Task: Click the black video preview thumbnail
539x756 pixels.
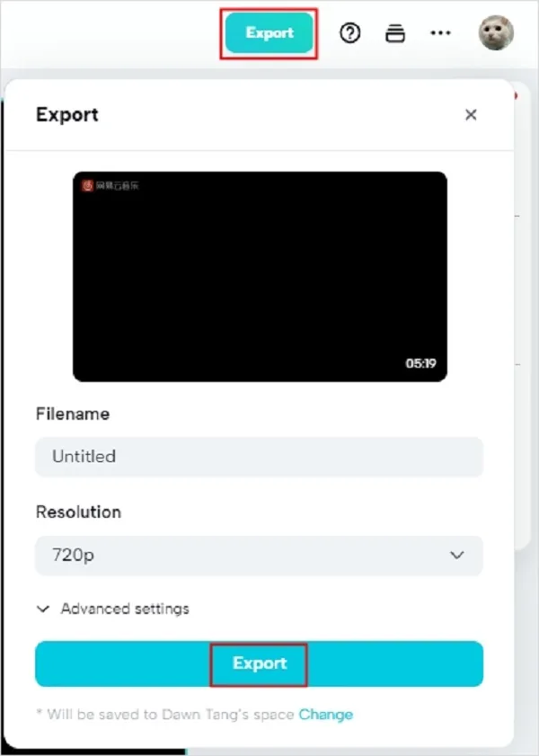Action: (260, 276)
